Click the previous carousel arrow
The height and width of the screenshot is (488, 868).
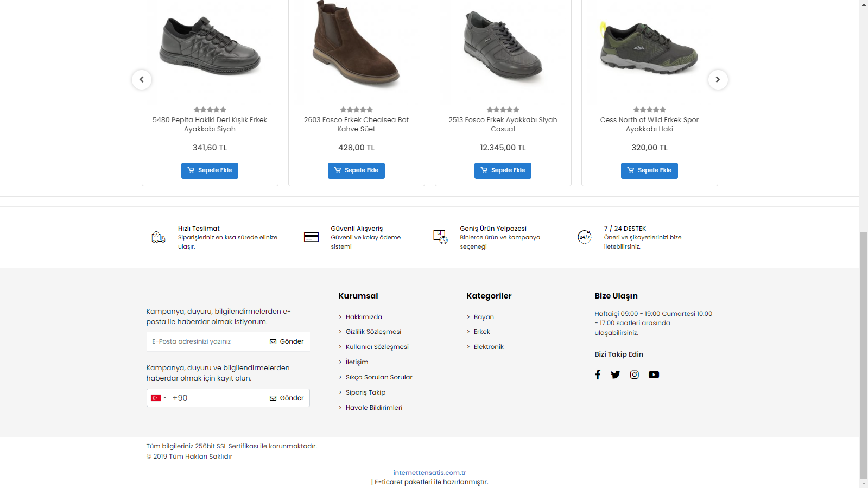tap(142, 80)
